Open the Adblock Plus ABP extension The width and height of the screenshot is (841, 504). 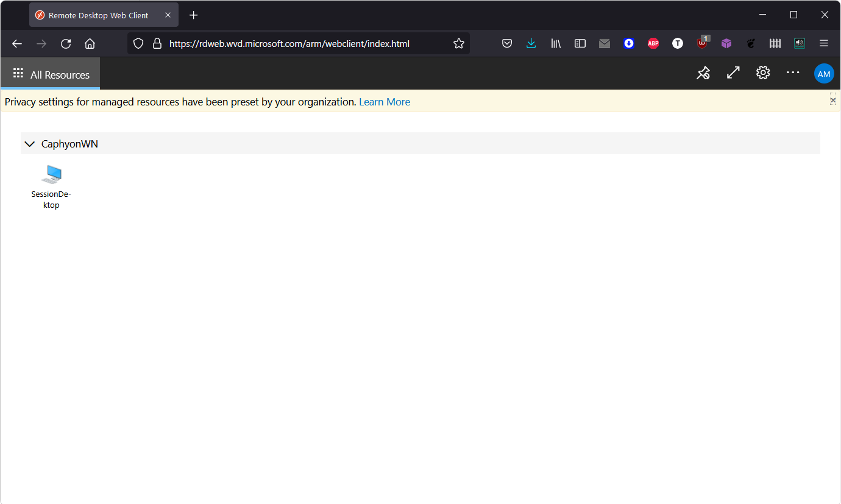coord(653,43)
